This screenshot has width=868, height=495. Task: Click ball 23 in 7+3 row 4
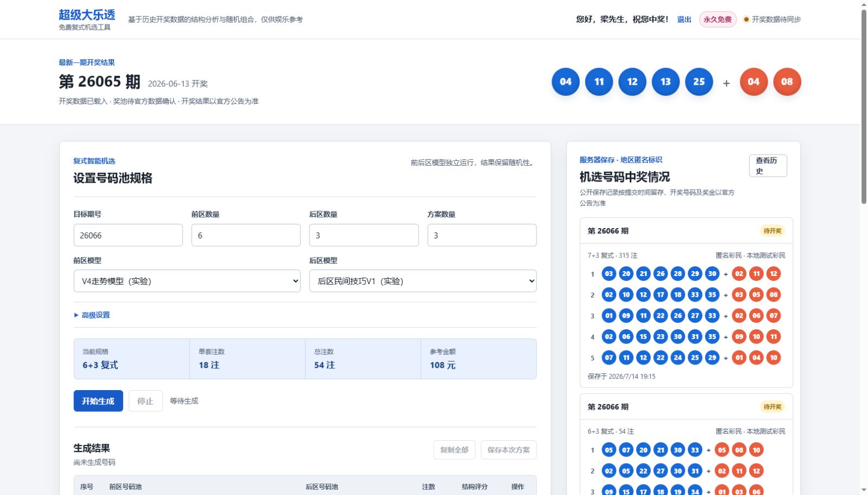pyautogui.click(x=661, y=337)
